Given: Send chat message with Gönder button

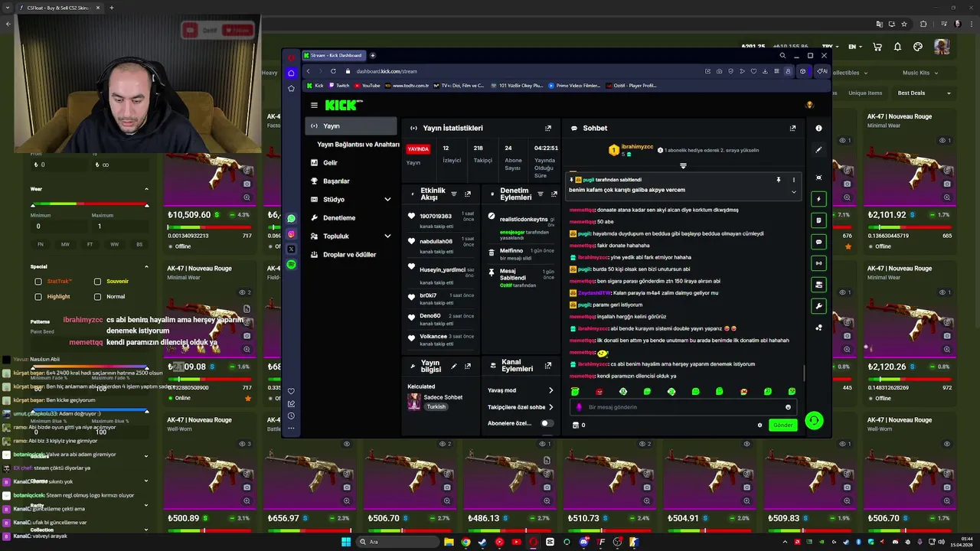Looking at the screenshot, I should point(782,425).
